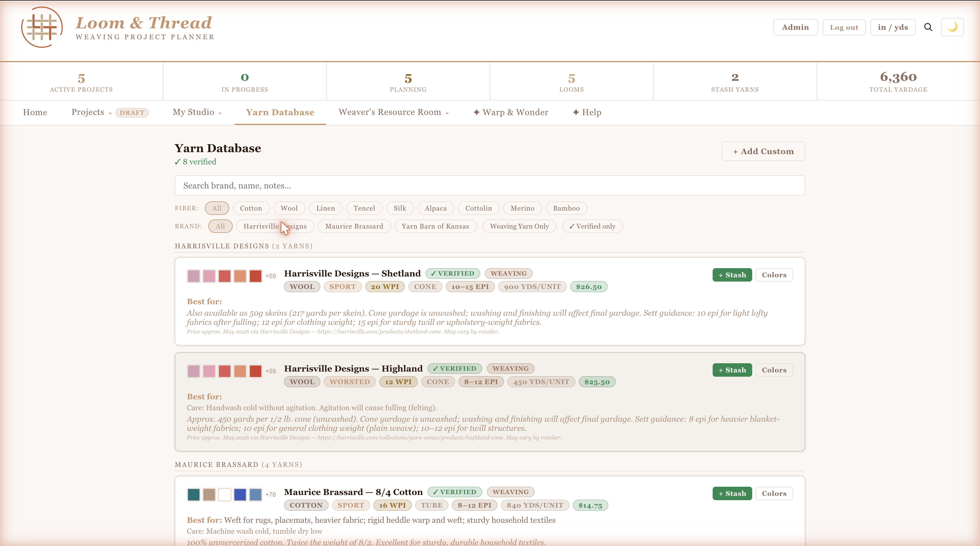The image size is (980, 546).
Task: Click the 8 verified count label
Action: pos(195,162)
